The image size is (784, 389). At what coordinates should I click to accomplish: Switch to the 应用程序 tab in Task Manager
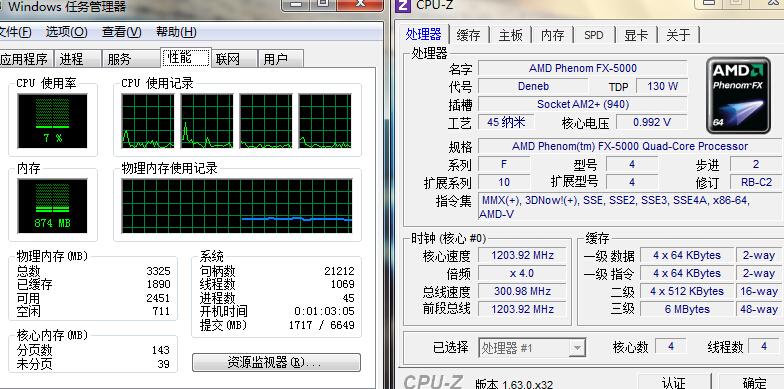25,59
